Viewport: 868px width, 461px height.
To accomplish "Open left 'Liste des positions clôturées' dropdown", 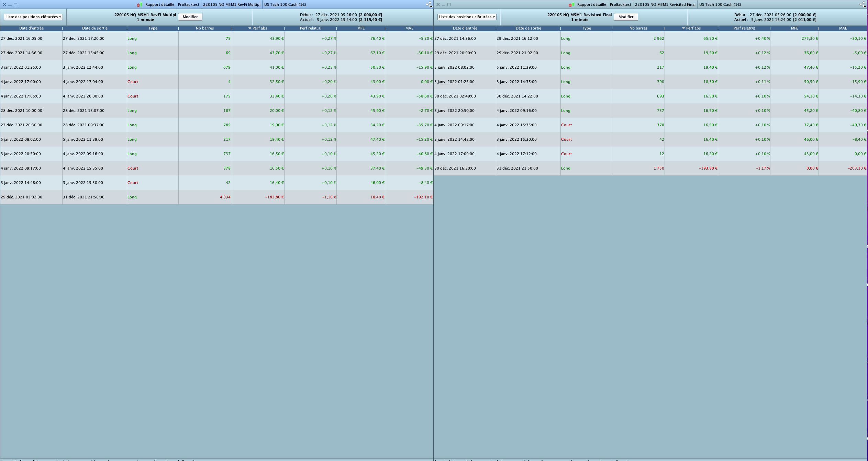I will click(x=33, y=17).
